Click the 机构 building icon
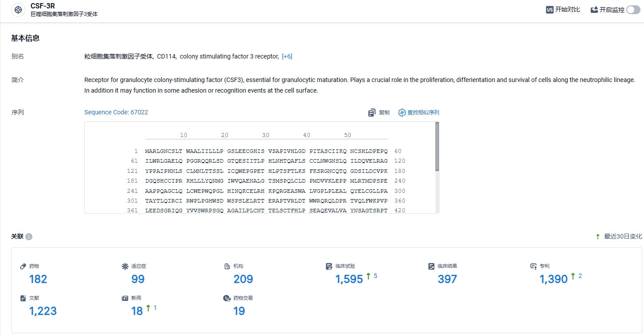 [x=227, y=266]
